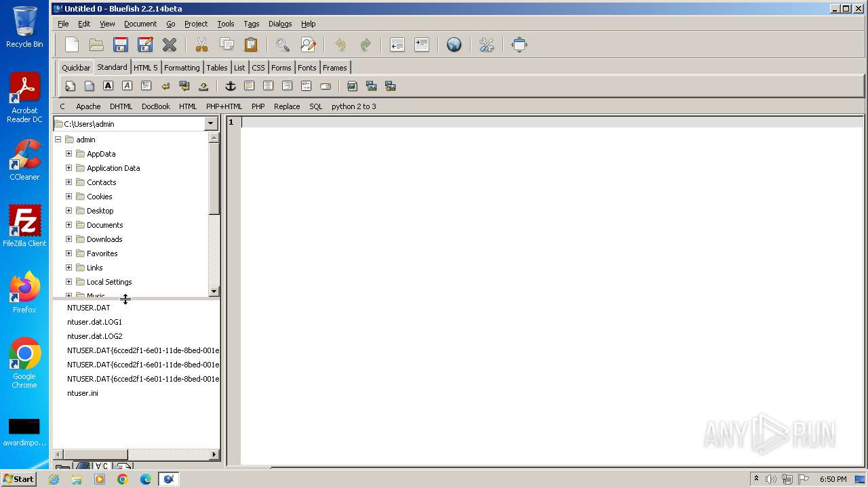Click the Windows Start button
This screenshot has height=488, width=868.
19,479
